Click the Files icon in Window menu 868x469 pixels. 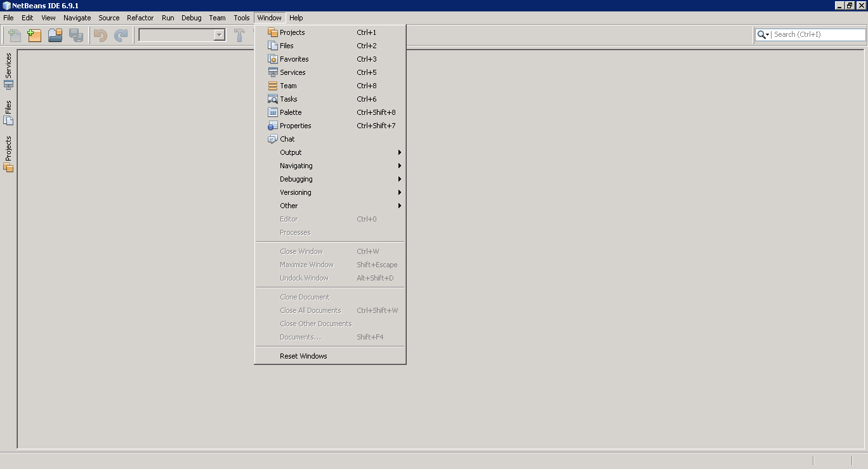point(273,46)
